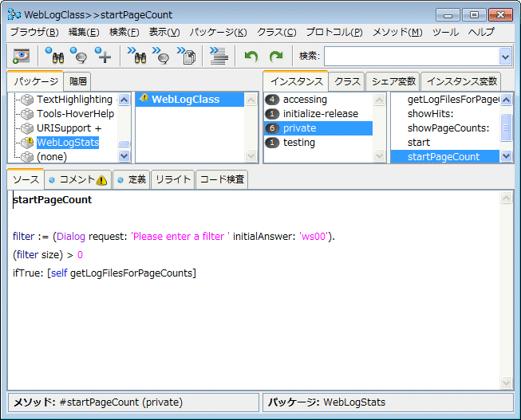Click the first binoculars find icon
521x420 pixels.
click(x=54, y=56)
